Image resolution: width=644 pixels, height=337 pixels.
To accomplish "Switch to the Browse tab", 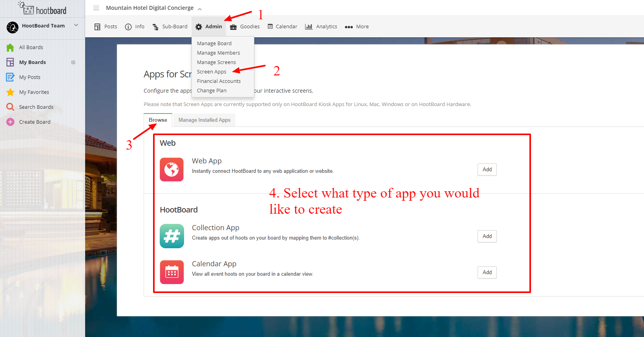I will point(158,120).
